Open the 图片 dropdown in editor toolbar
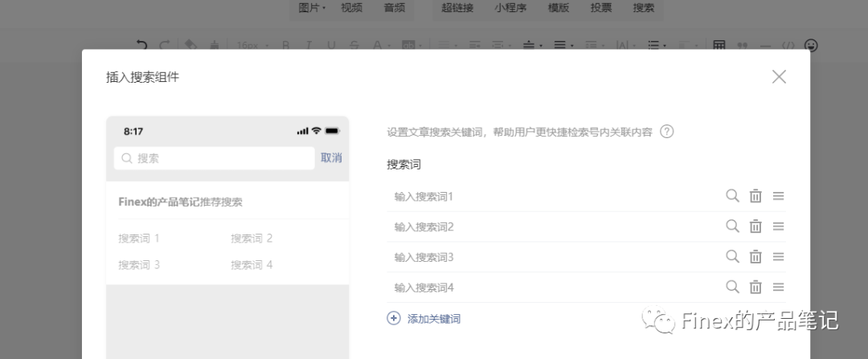The image size is (868, 359). (x=312, y=8)
